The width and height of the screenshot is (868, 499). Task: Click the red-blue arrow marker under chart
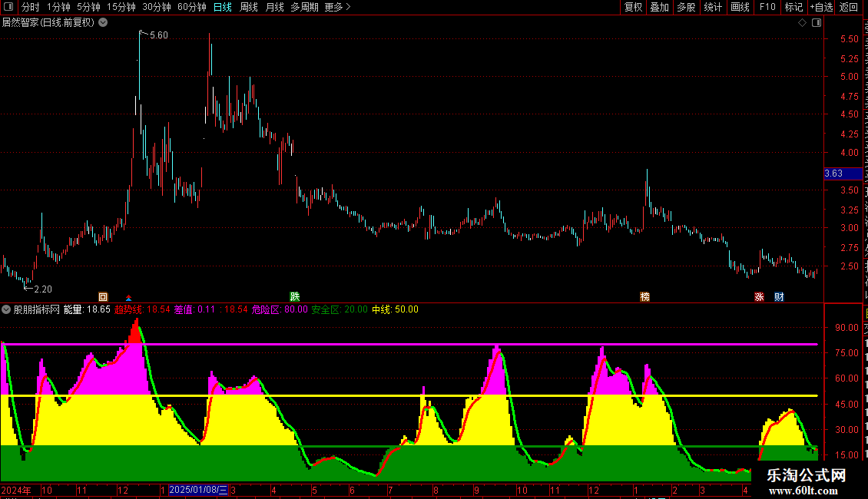[x=128, y=298]
